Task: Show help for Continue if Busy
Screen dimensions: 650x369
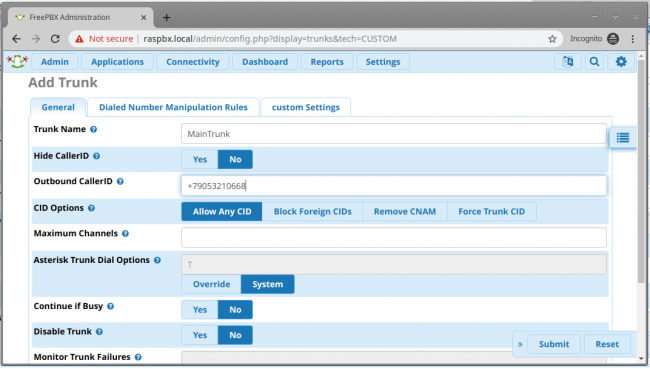Action: pos(111,306)
